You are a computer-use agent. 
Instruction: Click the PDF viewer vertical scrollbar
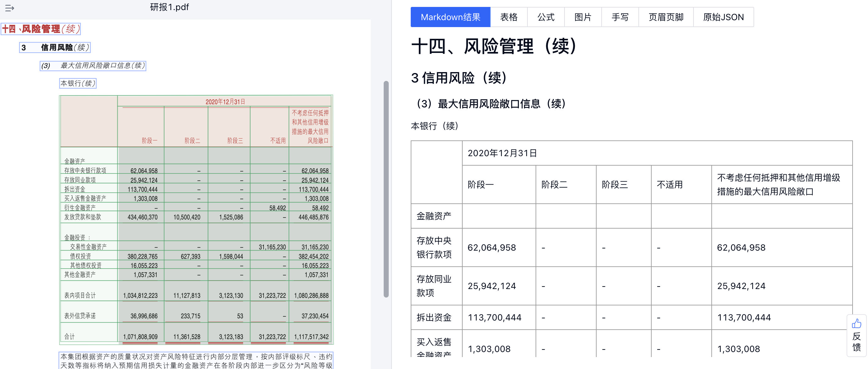click(386, 189)
